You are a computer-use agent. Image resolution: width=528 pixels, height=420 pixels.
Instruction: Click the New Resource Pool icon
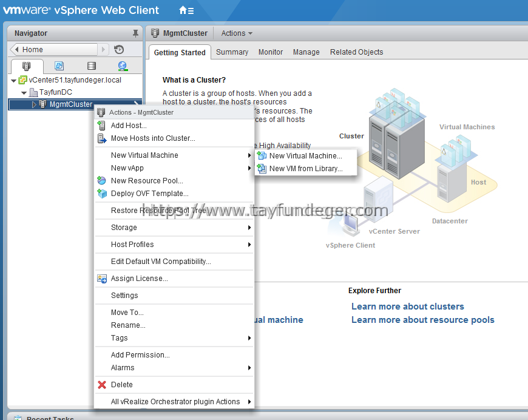click(x=101, y=180)
